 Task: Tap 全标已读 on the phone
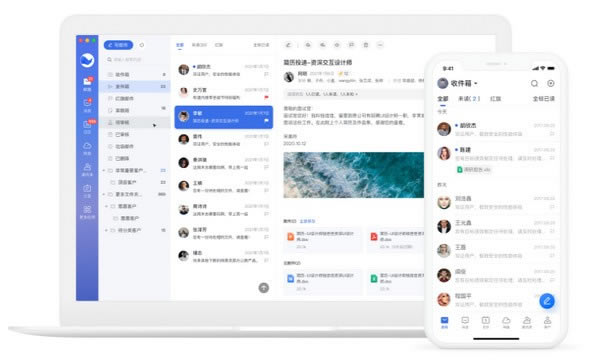(543, 99)
